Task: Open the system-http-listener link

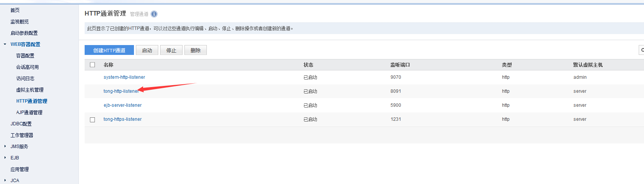Action: click(x=124, y=77)
